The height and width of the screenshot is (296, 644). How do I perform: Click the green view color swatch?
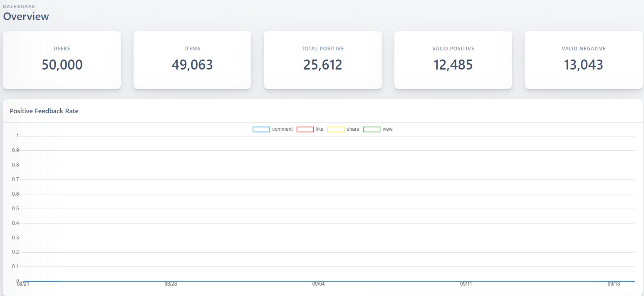[372, 129]
